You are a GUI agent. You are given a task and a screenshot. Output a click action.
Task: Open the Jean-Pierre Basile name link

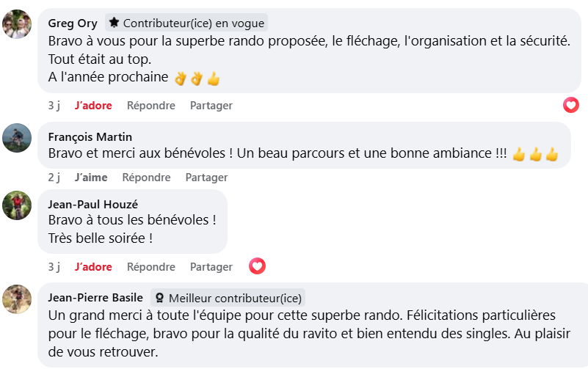point(95,298)
